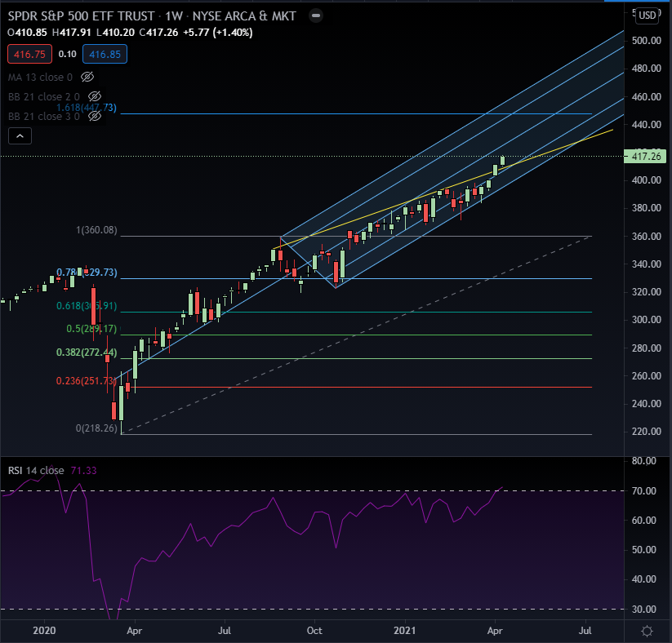Click the current price label 417.26
The width and height of the screenshot is (672, 643).
click(645, 157)
